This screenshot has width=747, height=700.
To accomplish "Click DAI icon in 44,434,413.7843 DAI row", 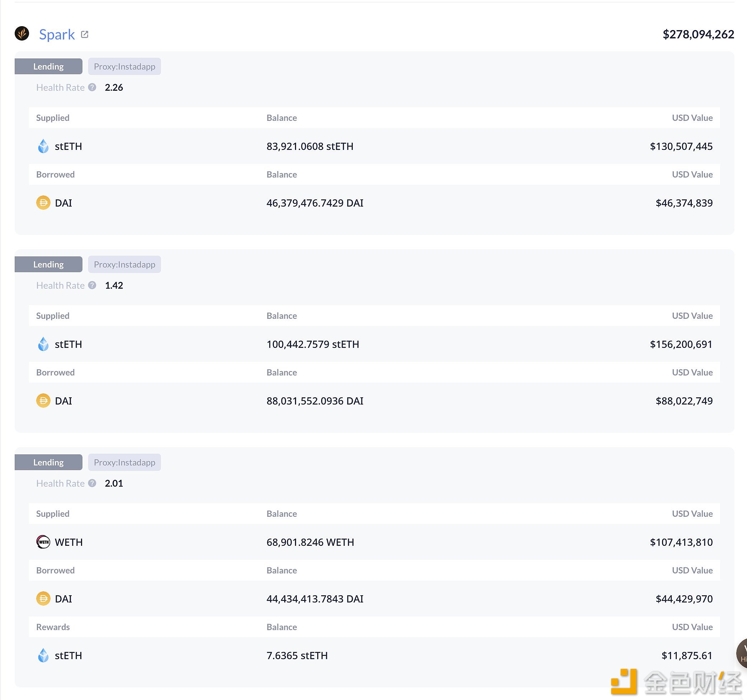I will pyautogui.click(x=43, y=599).
